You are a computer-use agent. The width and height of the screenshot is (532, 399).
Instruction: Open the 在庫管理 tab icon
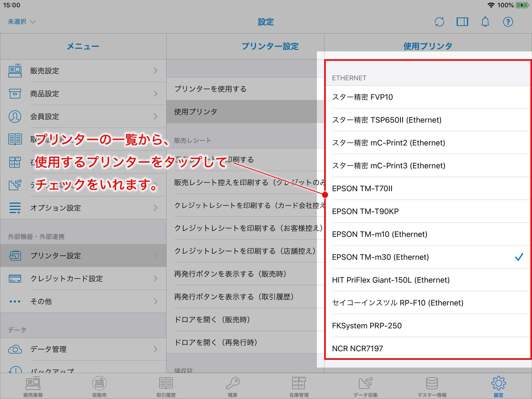point(299,383)
